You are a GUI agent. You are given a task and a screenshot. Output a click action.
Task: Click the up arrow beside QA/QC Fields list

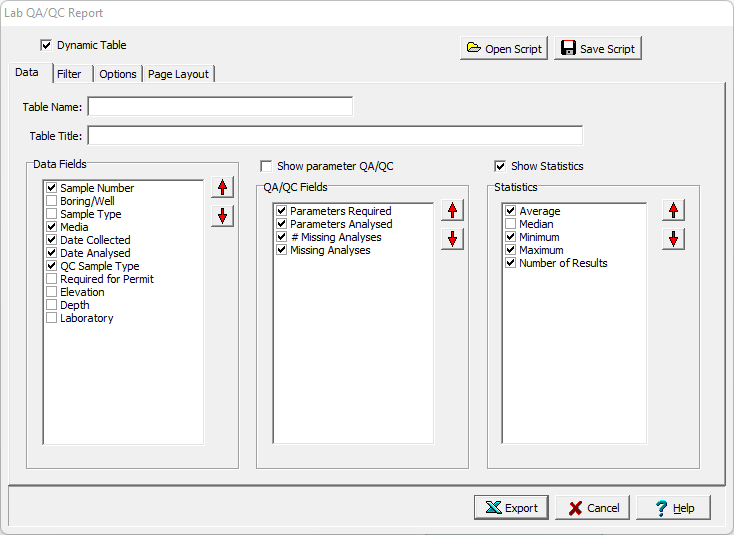(x=453, y=210)
